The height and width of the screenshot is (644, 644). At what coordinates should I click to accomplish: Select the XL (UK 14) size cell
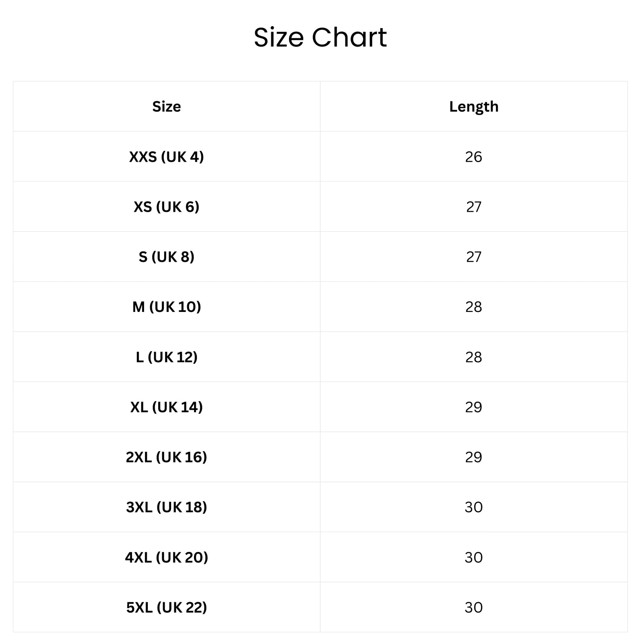166,407
